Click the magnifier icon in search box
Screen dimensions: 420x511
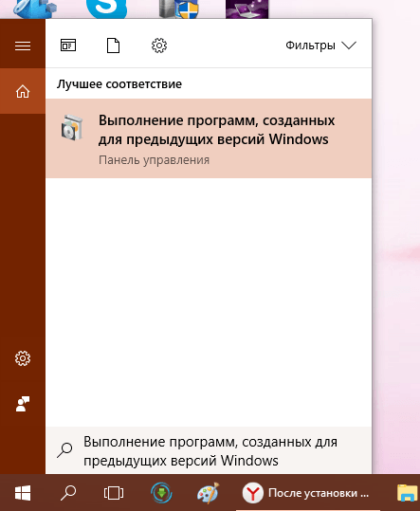click(x=64, y=450)
